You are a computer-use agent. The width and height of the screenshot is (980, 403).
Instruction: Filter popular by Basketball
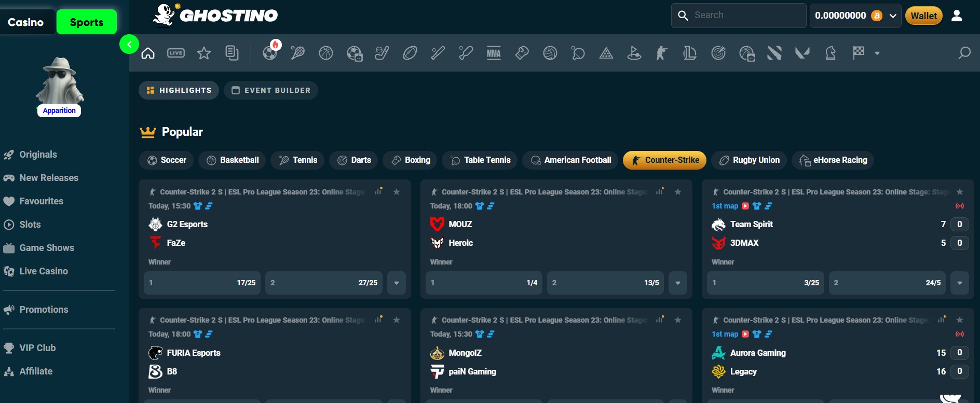pyautogui.click(x=232, y=160)
